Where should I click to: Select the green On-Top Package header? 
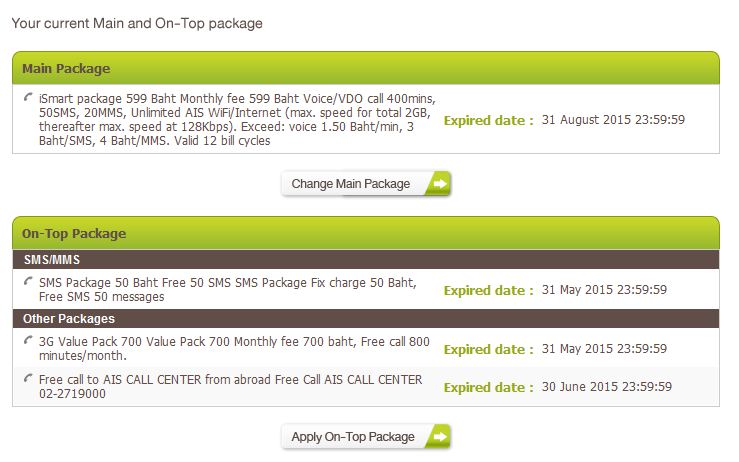coord(366,234)
